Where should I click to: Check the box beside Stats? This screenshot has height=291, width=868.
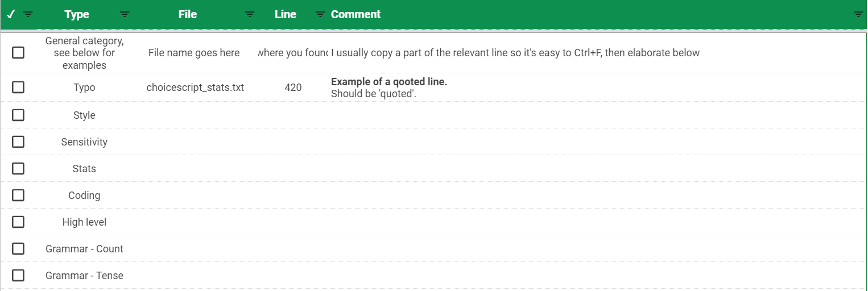18,168
